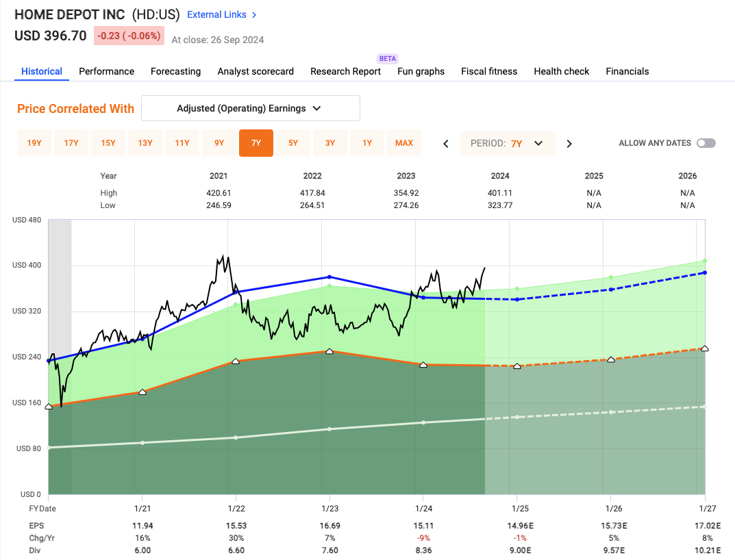Viewport: 735px width, 560px height.
Task: Select the 19Y range button
Action: [x=34, y=143]
